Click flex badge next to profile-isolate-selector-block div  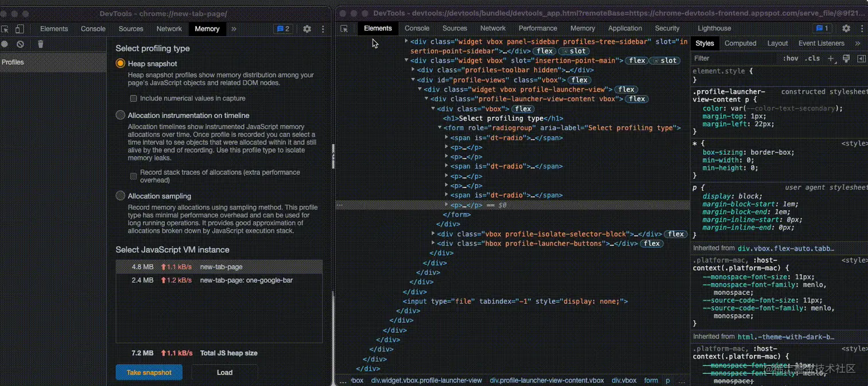(676, 234)
